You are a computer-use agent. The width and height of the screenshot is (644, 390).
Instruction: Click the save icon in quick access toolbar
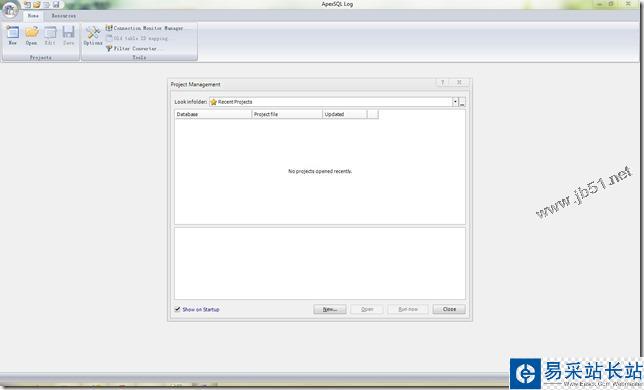(x=56, y=5)
